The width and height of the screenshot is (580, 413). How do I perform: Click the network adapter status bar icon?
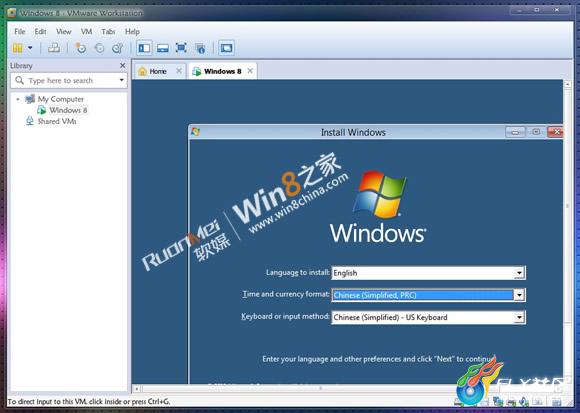tap(498, 402)
